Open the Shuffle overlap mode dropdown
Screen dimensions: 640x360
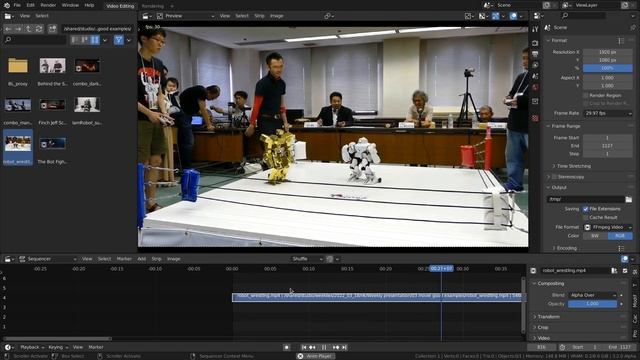pyautogui.click(x=307, y=259)
